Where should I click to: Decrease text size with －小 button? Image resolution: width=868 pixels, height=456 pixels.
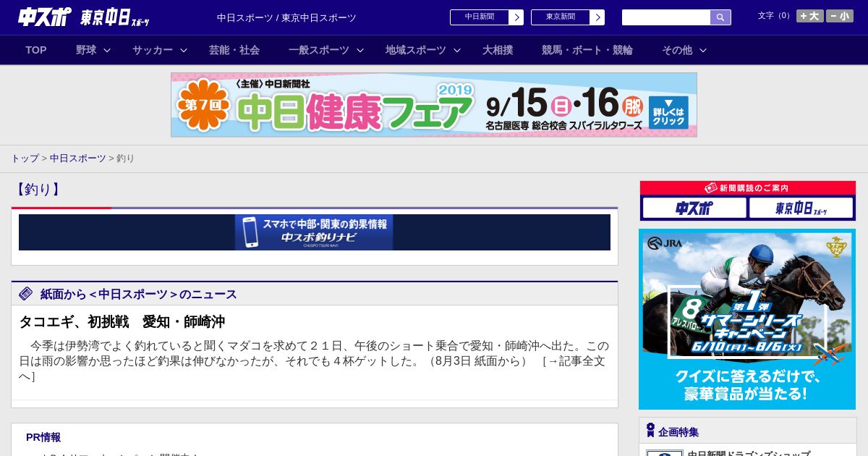click(840, 16)
